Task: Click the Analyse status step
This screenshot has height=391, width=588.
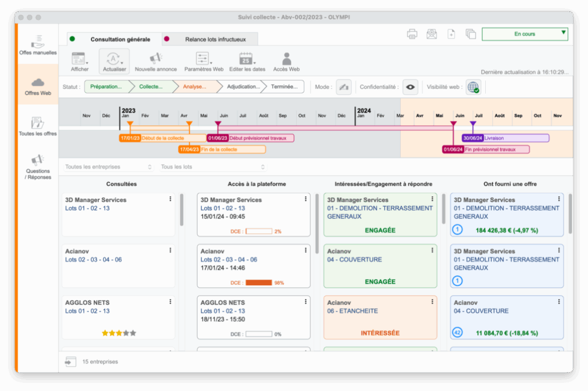Action: 198,87
